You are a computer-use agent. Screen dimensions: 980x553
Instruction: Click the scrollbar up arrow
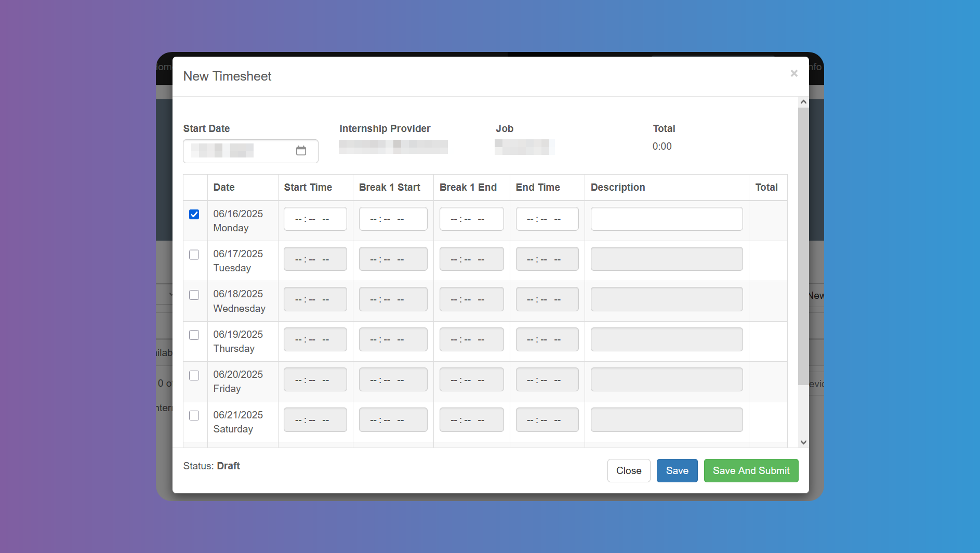803,101
